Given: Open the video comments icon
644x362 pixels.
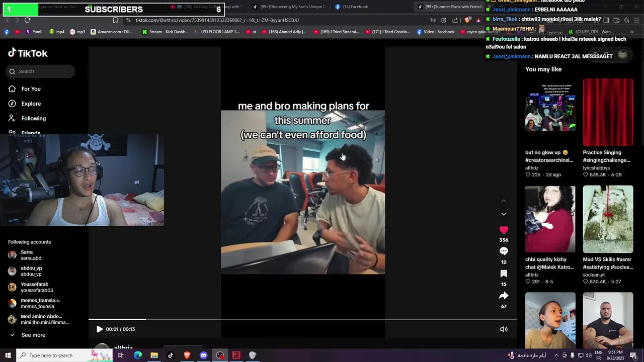Looking at the screenshot, I should (504, 251).
